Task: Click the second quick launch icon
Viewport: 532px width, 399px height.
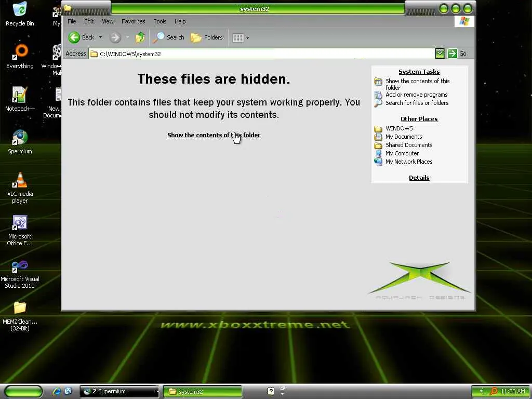Action: coord(68,391)
